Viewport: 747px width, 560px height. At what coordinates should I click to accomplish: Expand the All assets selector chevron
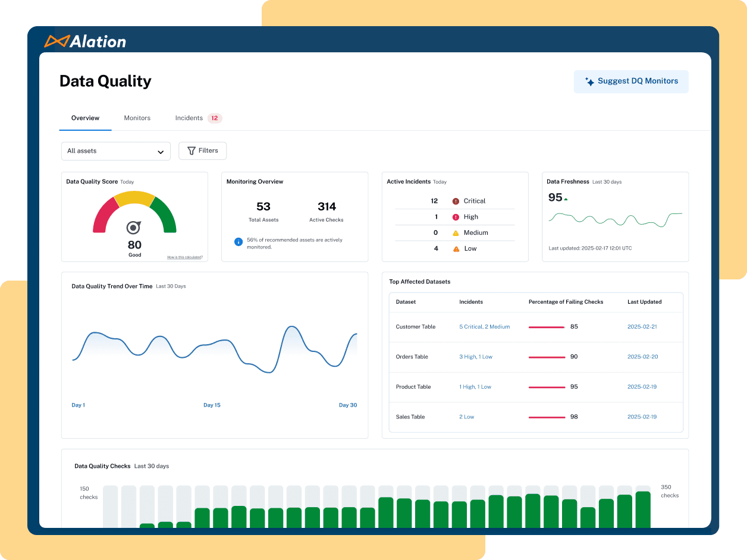pos(161,151)
